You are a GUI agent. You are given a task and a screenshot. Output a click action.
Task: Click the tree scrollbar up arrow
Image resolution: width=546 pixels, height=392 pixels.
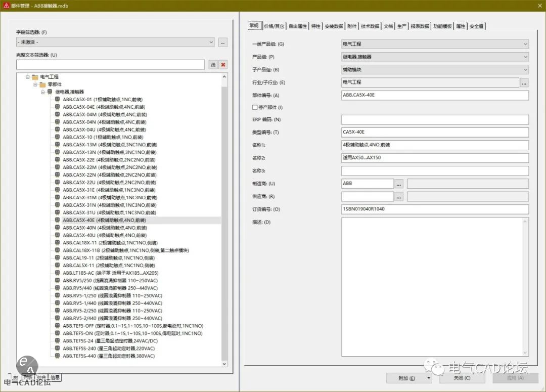click(224, 77)
